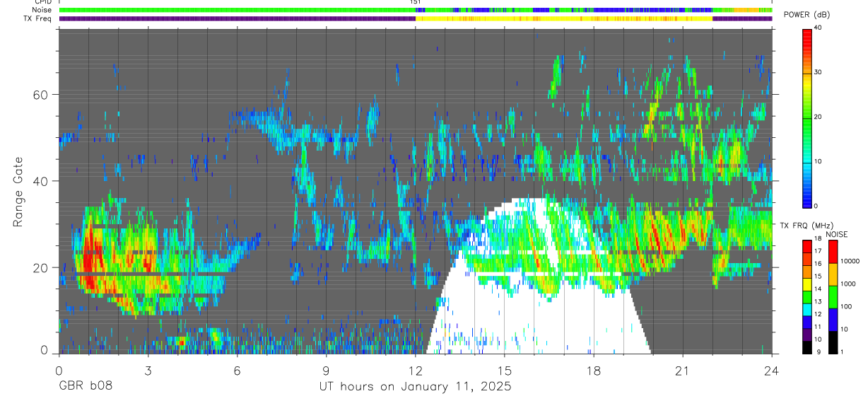Click the x-axis tick label '18'
Screen dimensions: 868x401
(594, 371)
